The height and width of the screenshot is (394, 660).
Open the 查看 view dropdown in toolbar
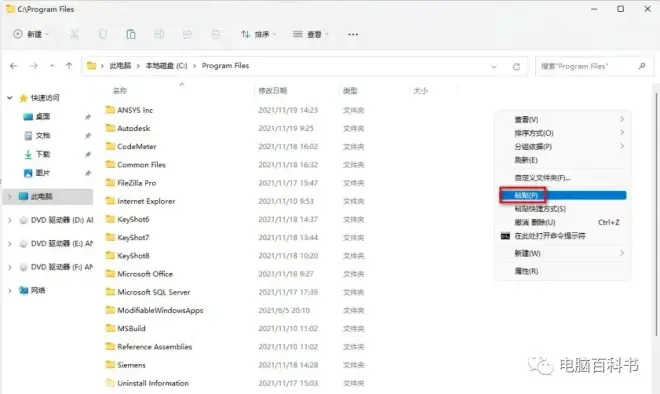[311, 34]
